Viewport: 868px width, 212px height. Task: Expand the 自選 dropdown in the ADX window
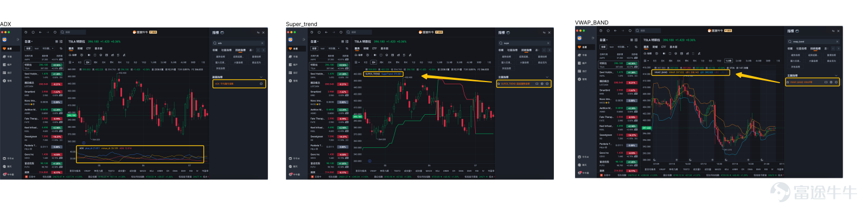29,41
